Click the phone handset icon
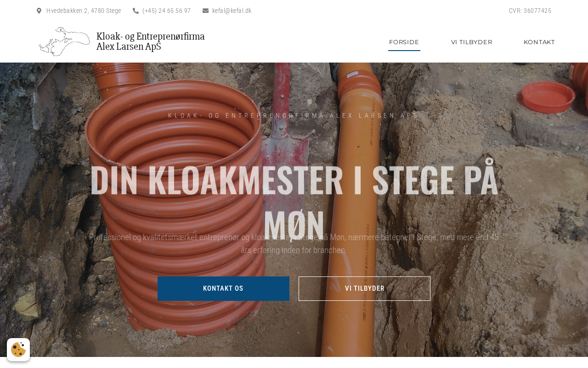Screen dimensions: 588x368 pos(136,11)
